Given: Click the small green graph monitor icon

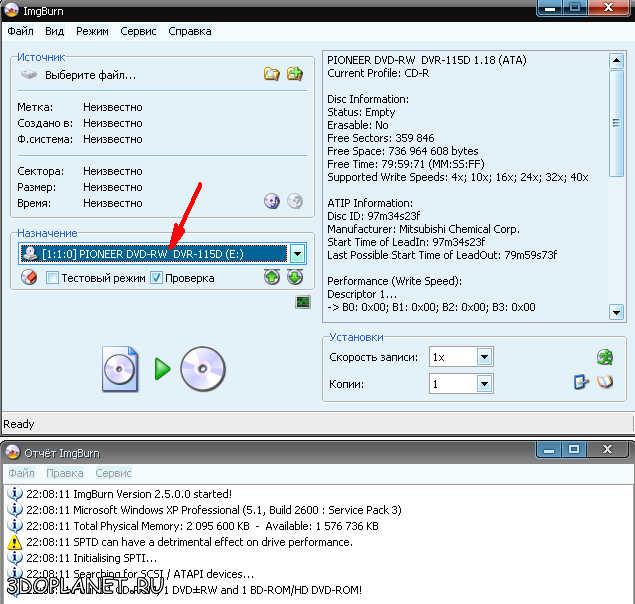Looking at the screenshot, I should [x=303, y=302].
